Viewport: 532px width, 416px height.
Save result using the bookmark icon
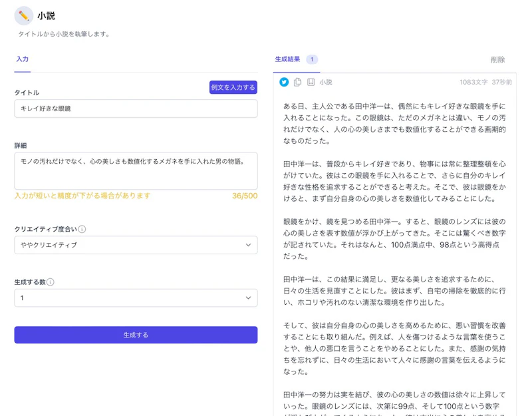[x=311, y=82]
